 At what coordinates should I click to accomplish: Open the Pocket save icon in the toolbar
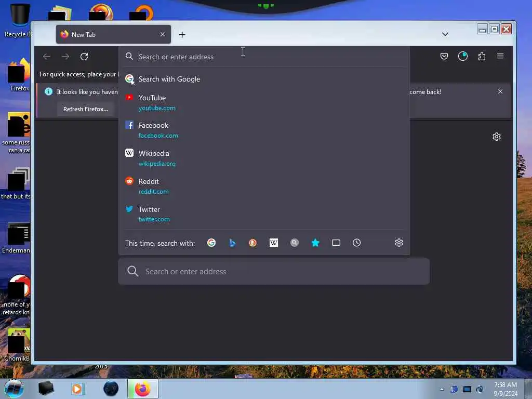(444, 56)
